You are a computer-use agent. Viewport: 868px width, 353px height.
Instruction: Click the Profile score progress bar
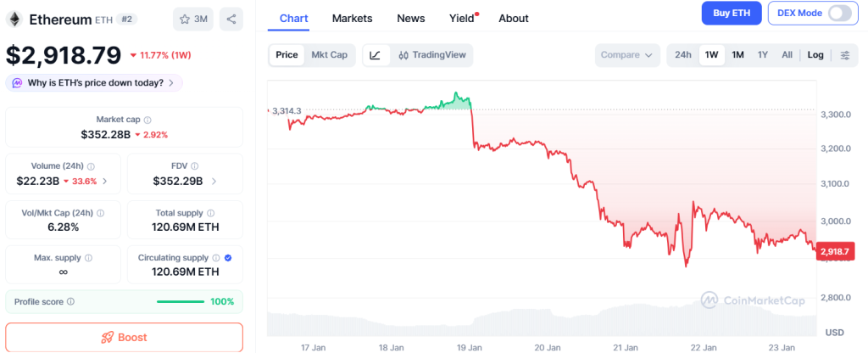181,301
